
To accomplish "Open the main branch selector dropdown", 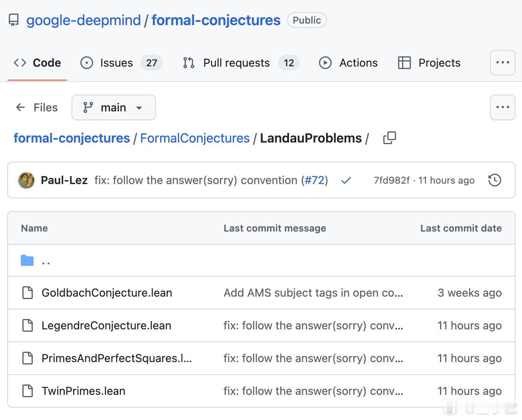I will point(114,107).
